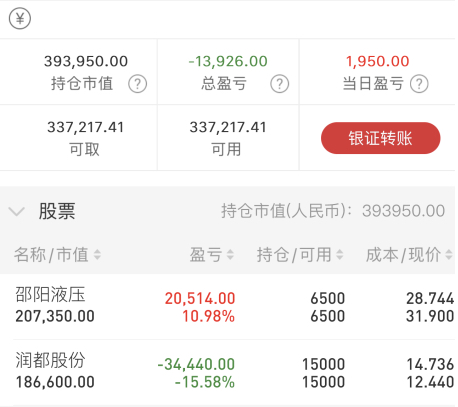
Task: Click 邵阳液压 profit 20,514.00 figure
Action: click(200, 298)
